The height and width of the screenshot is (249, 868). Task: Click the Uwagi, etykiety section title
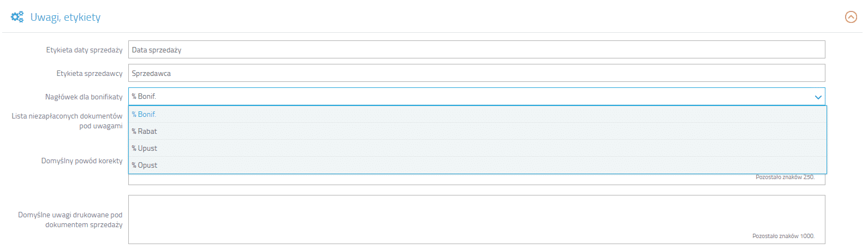pos(66,17)
